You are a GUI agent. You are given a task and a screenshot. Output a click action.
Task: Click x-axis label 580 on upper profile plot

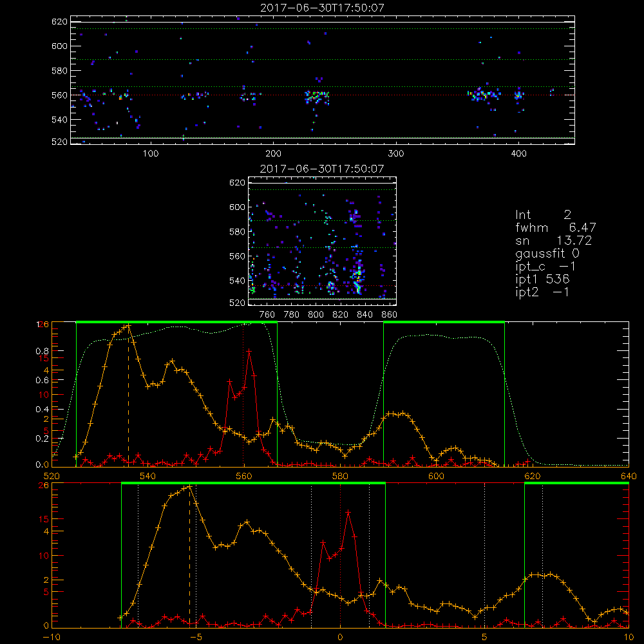coord(340,476)
